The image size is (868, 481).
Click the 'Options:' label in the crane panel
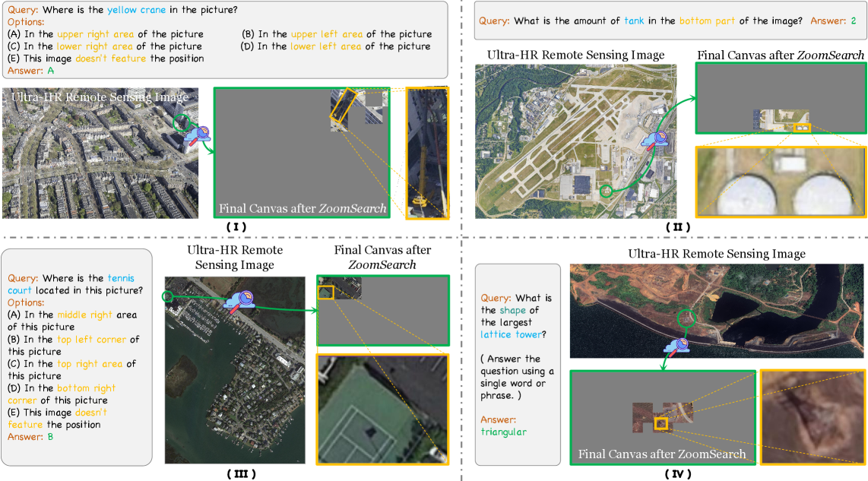(x=26, y=22)
